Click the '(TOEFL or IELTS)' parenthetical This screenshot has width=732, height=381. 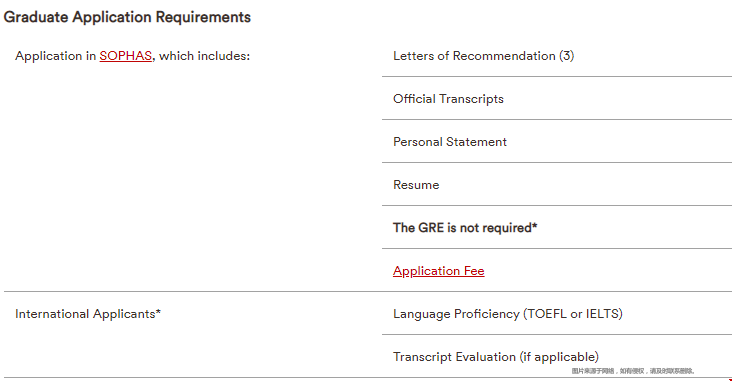pyautogui.click(x=573, y=314)
